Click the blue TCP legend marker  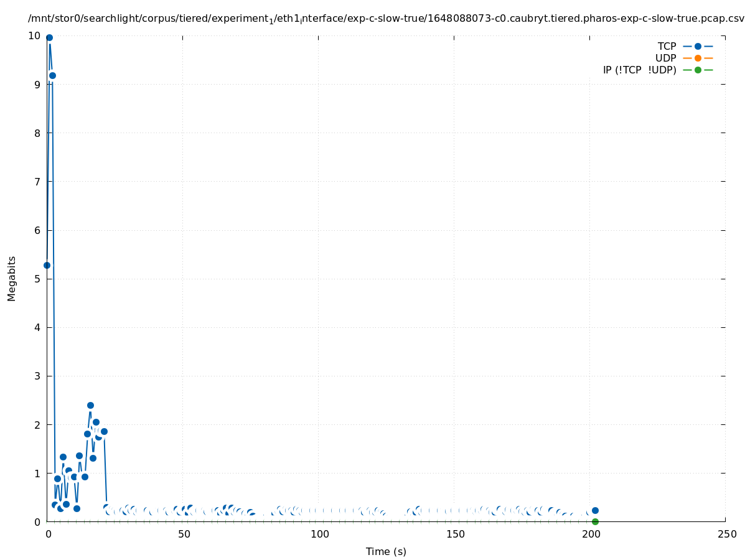(698, 47)
